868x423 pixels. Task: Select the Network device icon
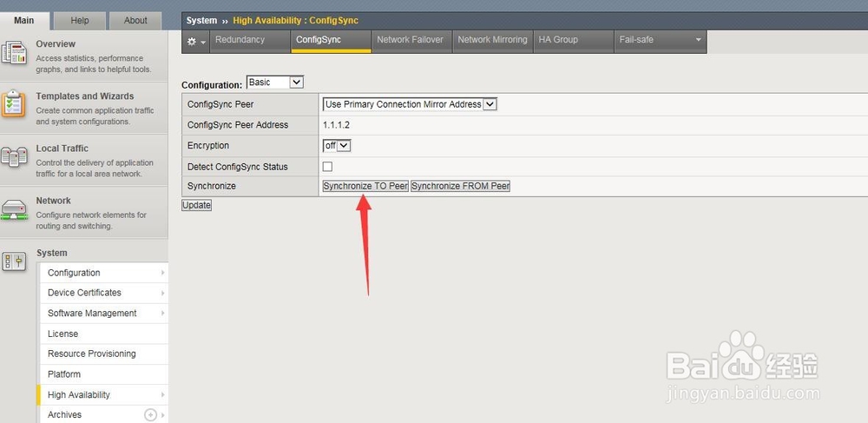pos(14,210)
